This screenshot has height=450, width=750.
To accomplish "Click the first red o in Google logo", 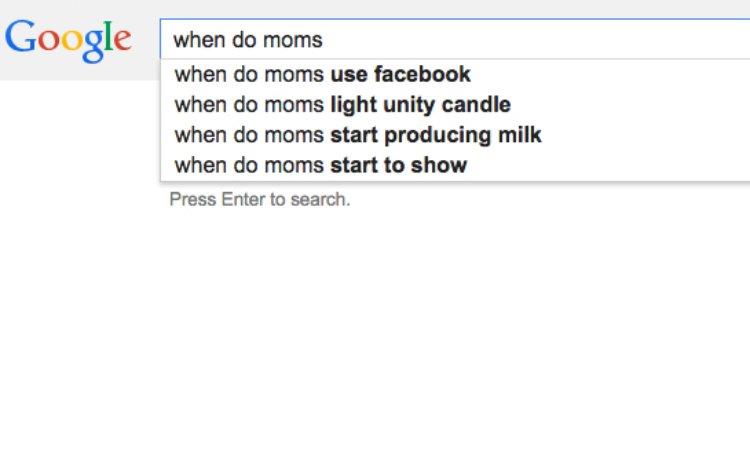I will tap(48, 40).
